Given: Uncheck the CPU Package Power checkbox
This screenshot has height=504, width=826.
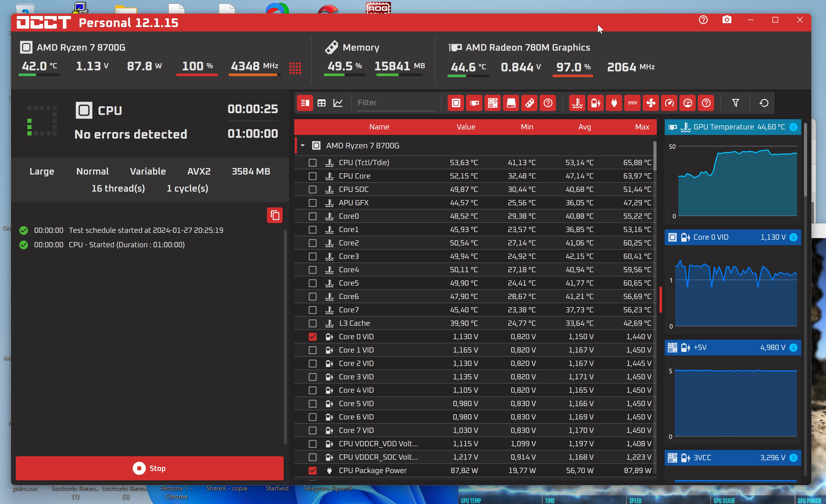Looking at the screenshot, I should pos(312,471).
